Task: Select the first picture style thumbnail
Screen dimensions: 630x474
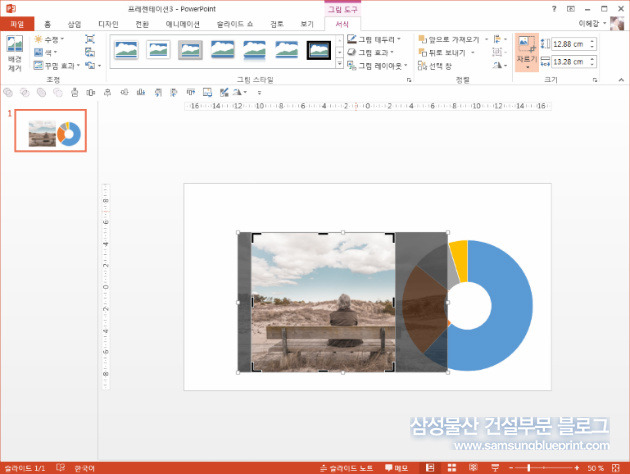Action: pos(126,50)
